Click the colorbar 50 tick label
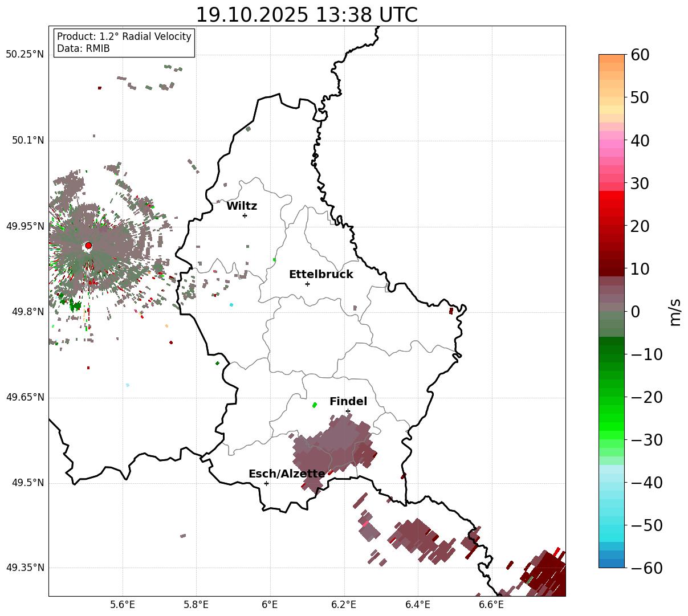 tap(640, 97)
